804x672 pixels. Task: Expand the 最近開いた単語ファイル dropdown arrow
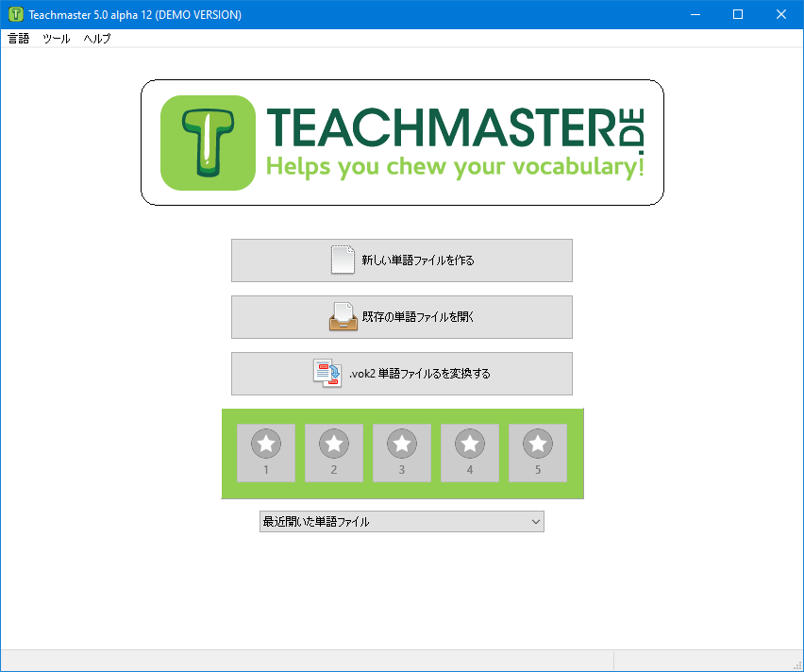click(x=535, y=522)
